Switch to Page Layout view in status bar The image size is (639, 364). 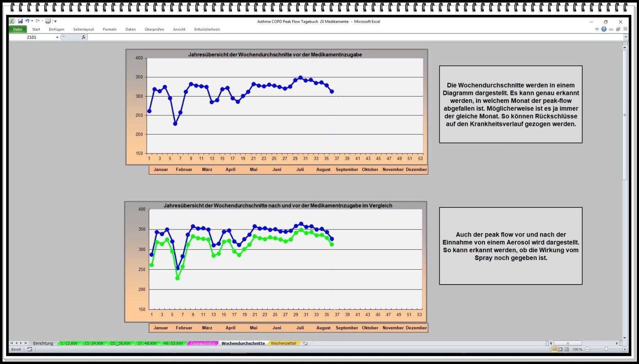(x=560, y=349)
